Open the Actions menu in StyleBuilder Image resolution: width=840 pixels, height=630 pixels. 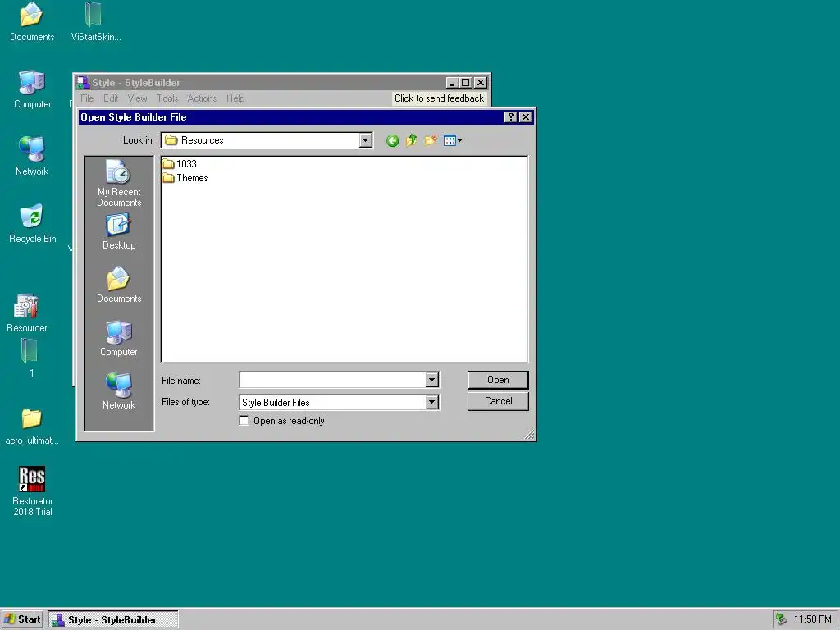point(202,98)
